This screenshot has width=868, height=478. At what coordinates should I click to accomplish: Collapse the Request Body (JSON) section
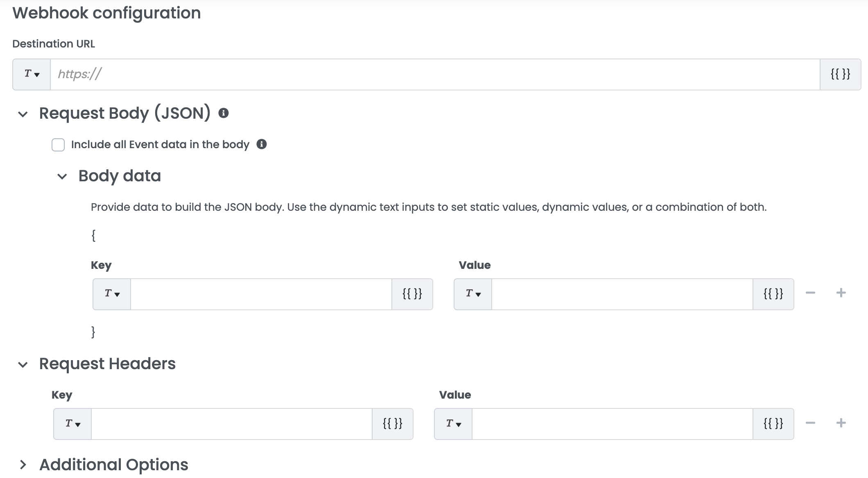(x=23, y=114)
